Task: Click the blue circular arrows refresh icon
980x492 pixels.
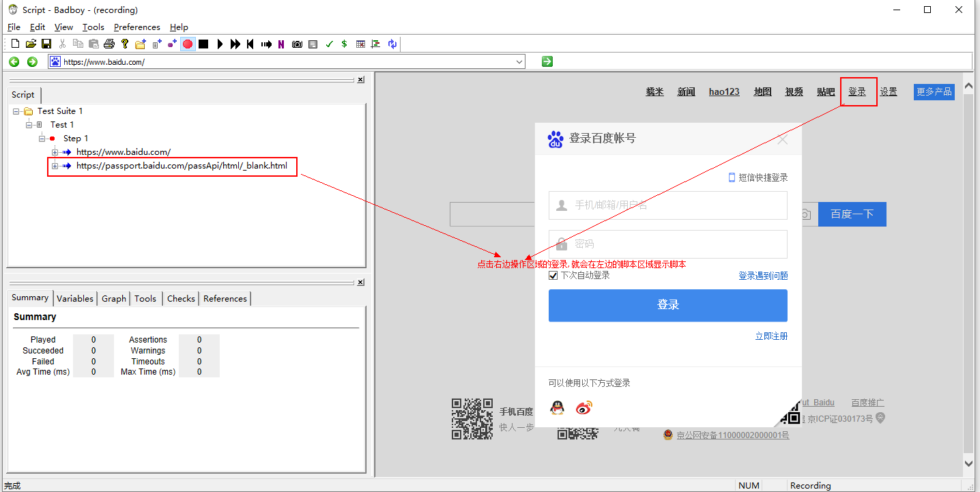Action: (x=392, y=44)
